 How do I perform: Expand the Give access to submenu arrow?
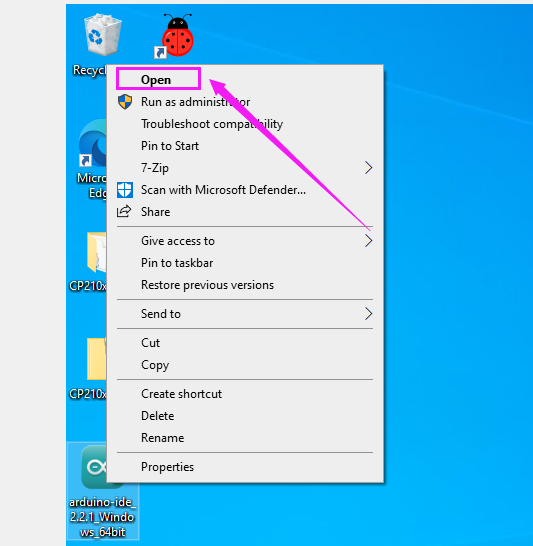pos(368,241)
